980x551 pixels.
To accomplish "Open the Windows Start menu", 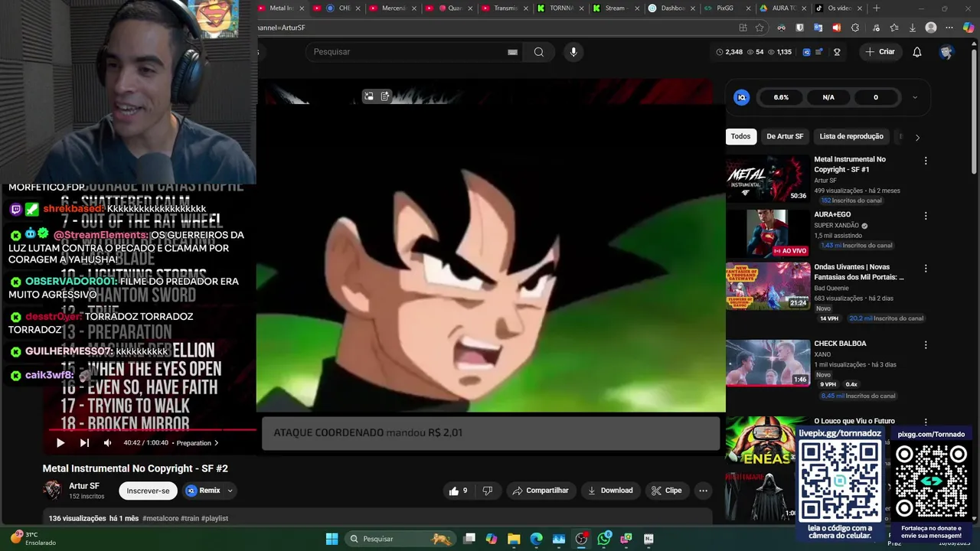I will 332,539.
